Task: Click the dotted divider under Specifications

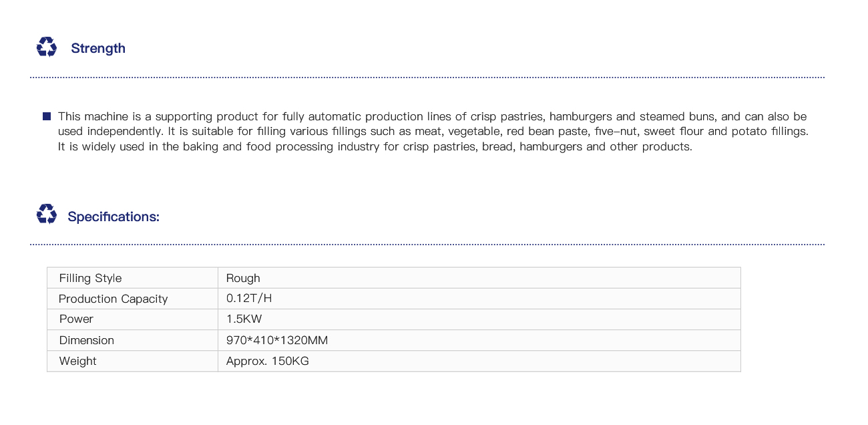Action: [x=427, y=245]
